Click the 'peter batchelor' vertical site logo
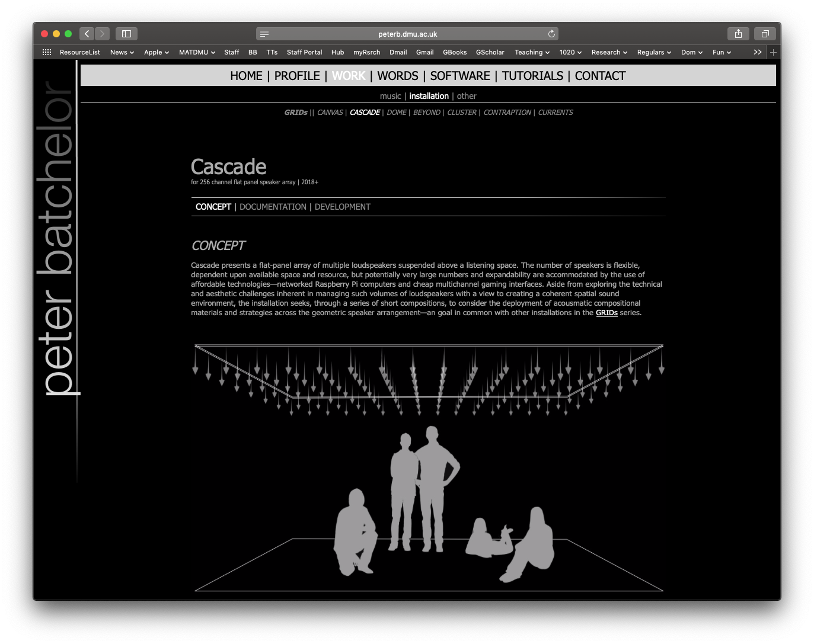Screen dimensions: 814x644 click(x=58, y=238)
